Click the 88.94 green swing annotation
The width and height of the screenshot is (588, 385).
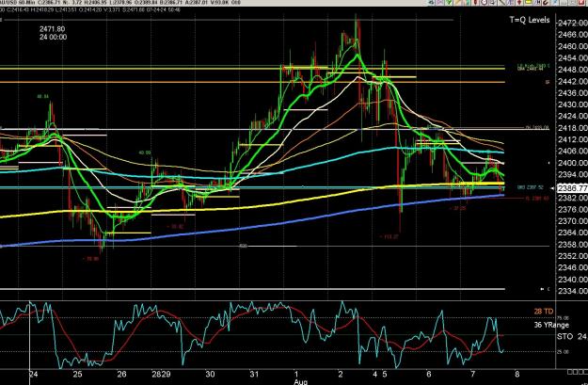(42, 96)
